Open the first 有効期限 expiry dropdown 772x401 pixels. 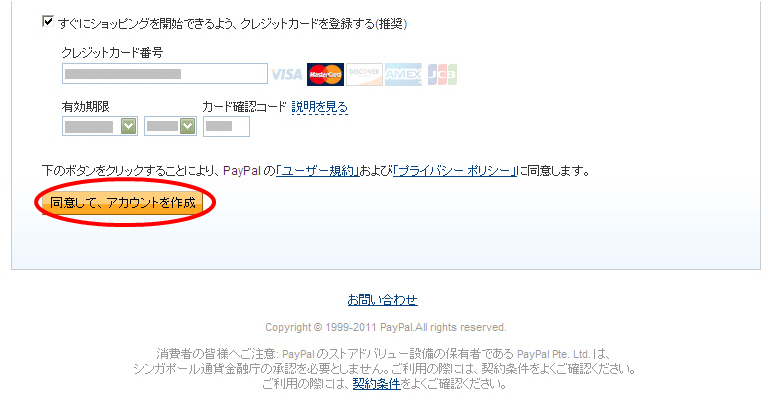pos(100,126)
